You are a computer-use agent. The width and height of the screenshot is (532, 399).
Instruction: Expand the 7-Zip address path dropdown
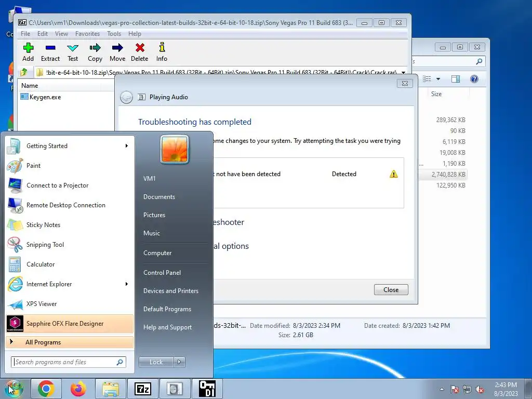coord(403,72)
